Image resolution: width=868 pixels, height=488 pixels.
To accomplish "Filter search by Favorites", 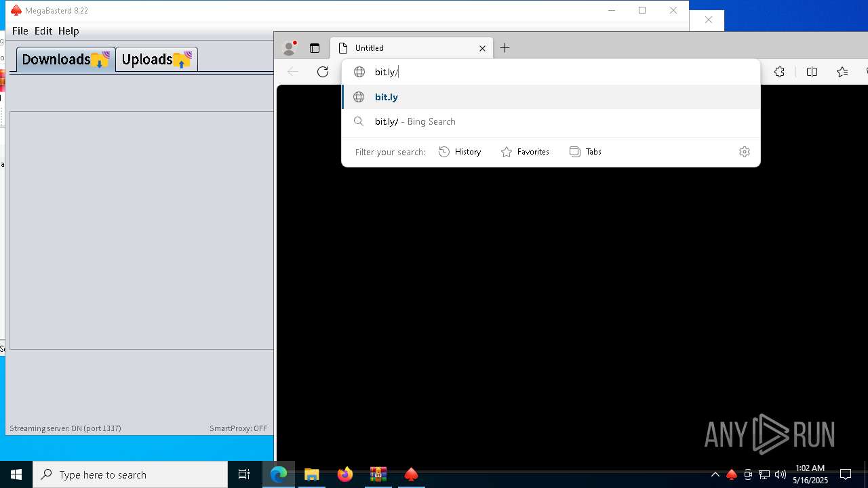I will click(x=525, y=152).
